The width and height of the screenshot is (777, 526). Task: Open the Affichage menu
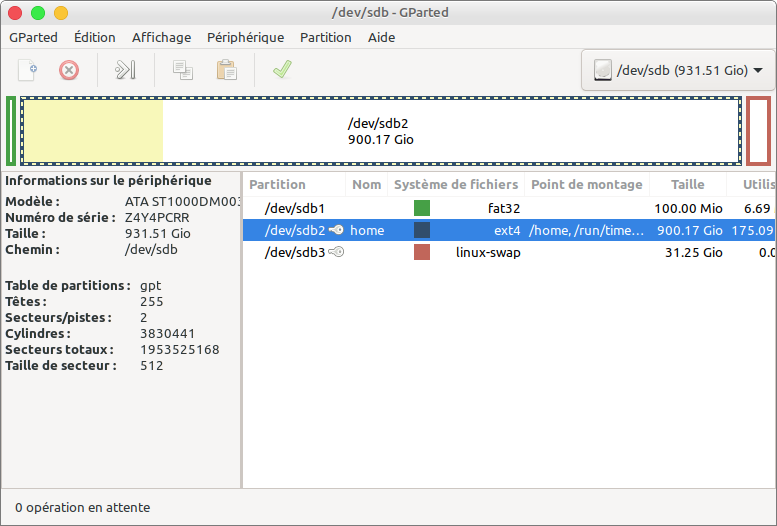pyautogui.click(x=162, y=37)
